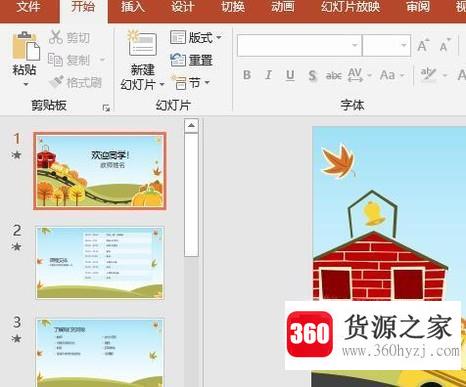The width and height of the screenshot is (466, 387).
Task: Select slide 3 thumbnail
Action: click(x=100, y=353)
